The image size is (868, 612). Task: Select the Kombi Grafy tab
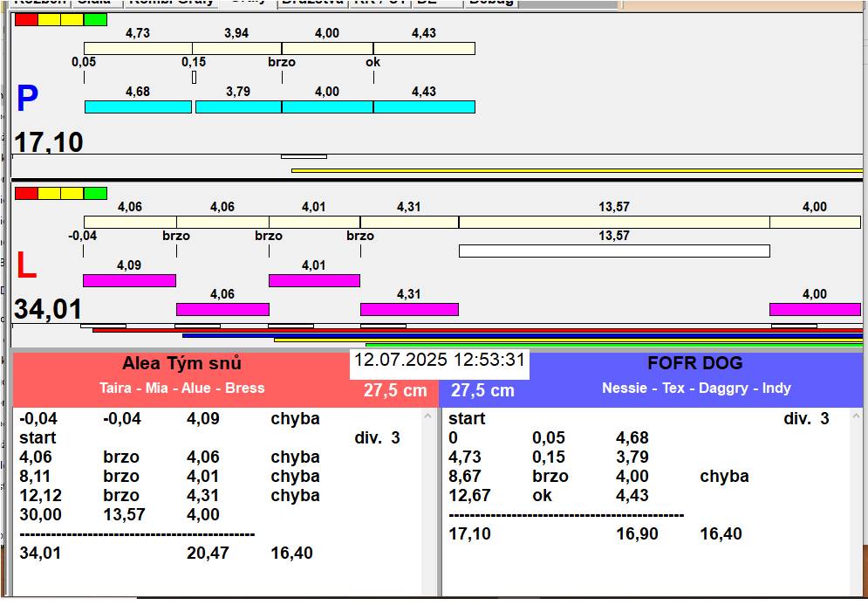point(171,3)
